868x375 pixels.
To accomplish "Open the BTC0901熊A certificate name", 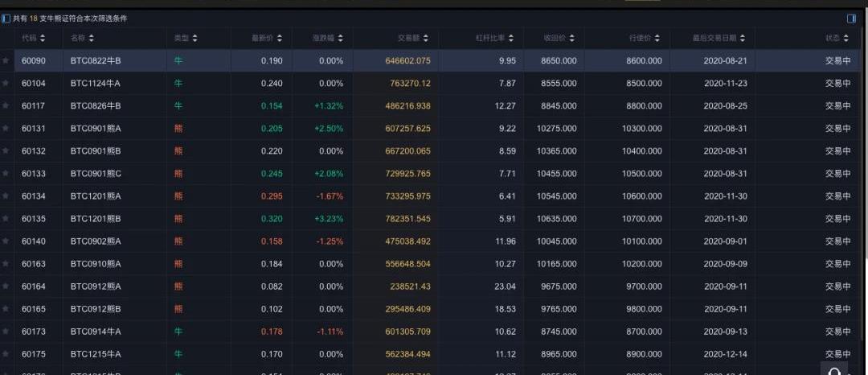I will [x=95, y=129].
